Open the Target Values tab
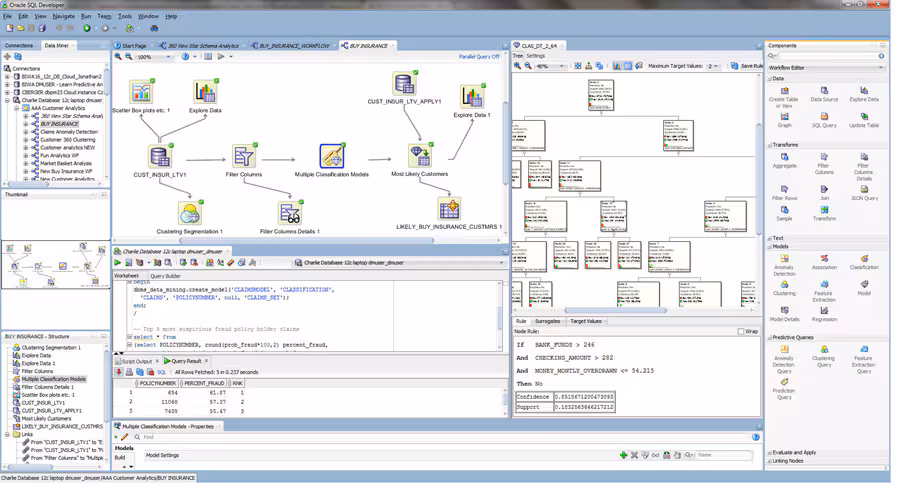Viewport: 898px width, 490px height. [586, 321]
